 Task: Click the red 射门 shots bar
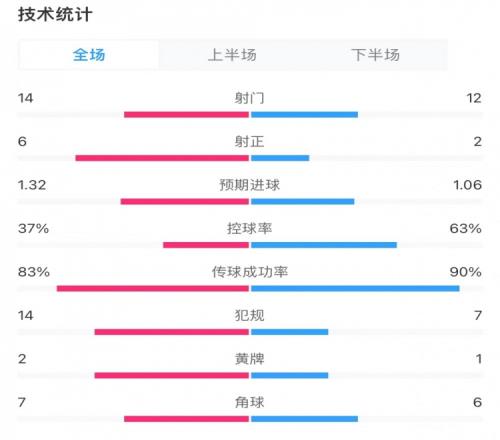187,115
